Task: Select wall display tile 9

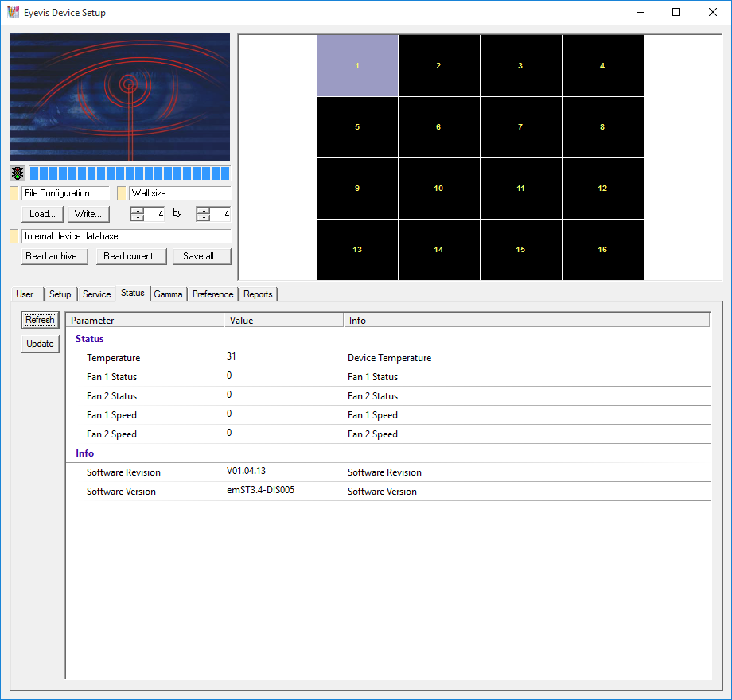Action: (x=357, y=189)
